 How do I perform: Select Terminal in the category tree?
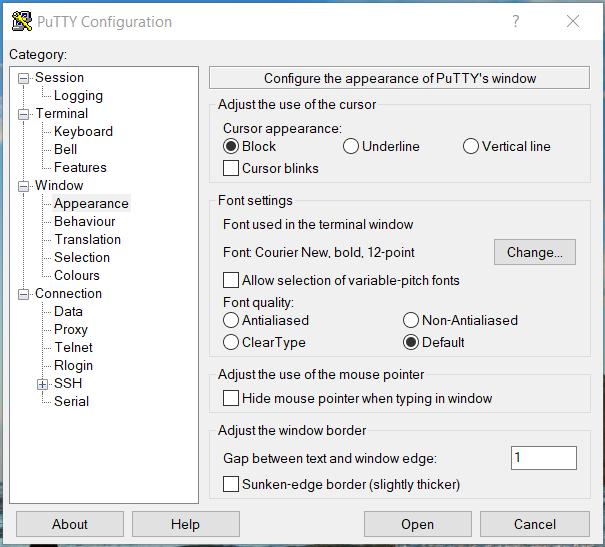click(62, 113)
